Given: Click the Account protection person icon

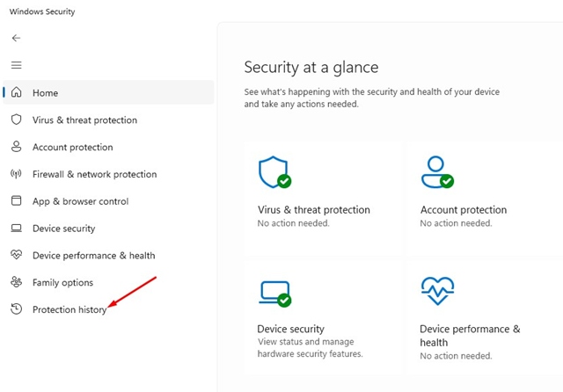Looking at the screenshot, I should click(16, 147).
